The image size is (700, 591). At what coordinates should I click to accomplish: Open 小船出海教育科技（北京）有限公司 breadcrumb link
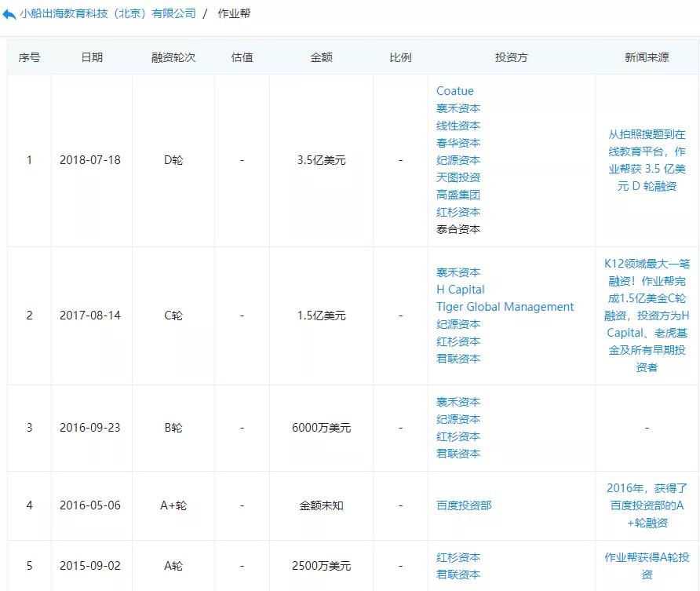(x=108, y=13)
